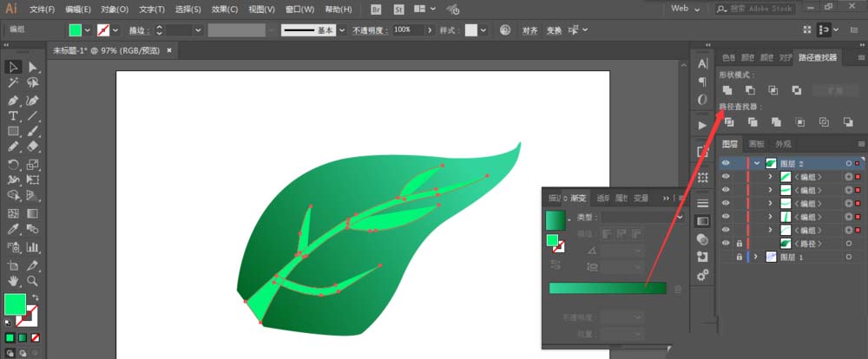Image resolution: width=868 pixels, height=359 pixels.
Task: Expand the 图层 1 layer
Action: coord(755,258)
